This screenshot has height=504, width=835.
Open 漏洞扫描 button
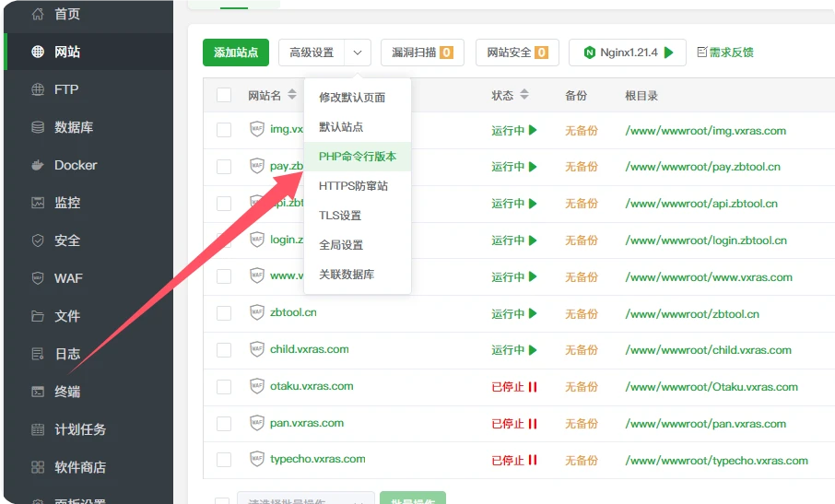tap(422, 53)
